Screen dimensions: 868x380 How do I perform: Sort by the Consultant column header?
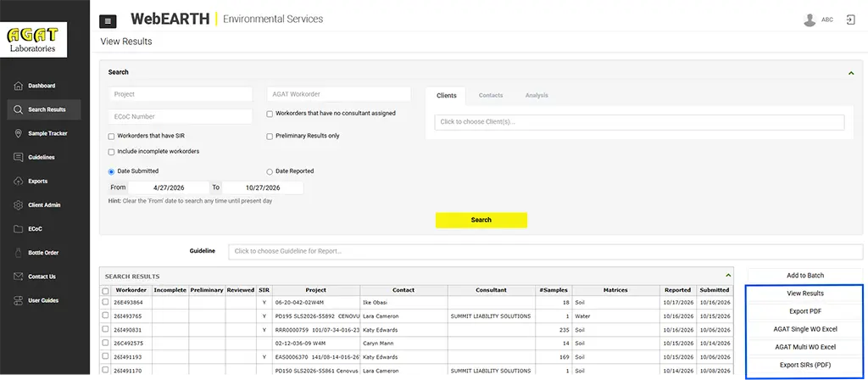click(x=492, y=290)
